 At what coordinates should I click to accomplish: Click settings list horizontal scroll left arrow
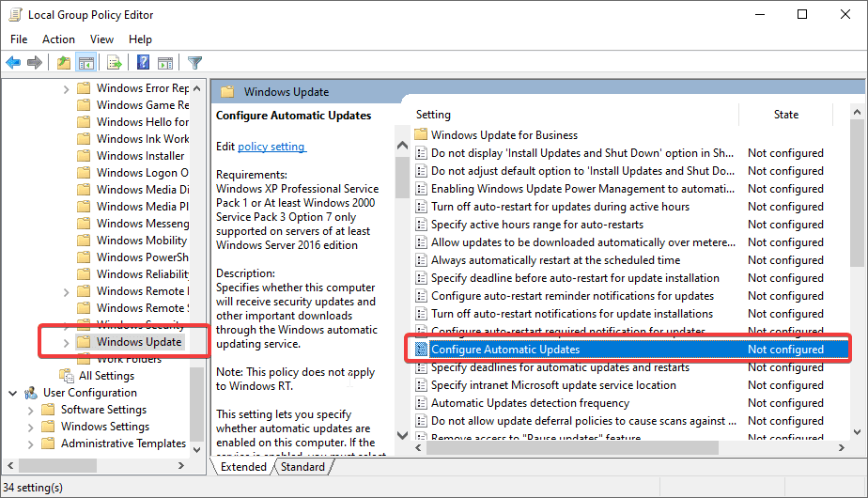pos(419,447)
